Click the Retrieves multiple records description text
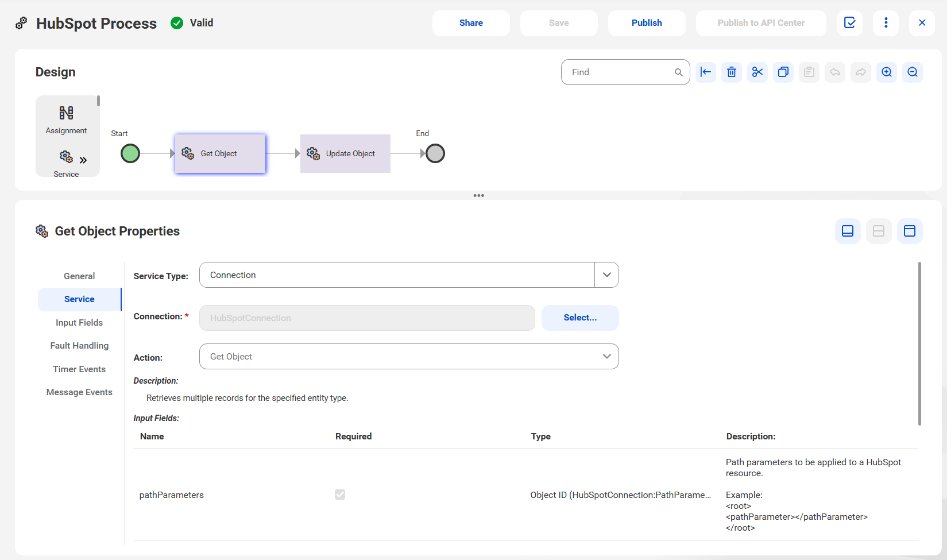This screenshot has height=560, width=947. coord(247,398)
